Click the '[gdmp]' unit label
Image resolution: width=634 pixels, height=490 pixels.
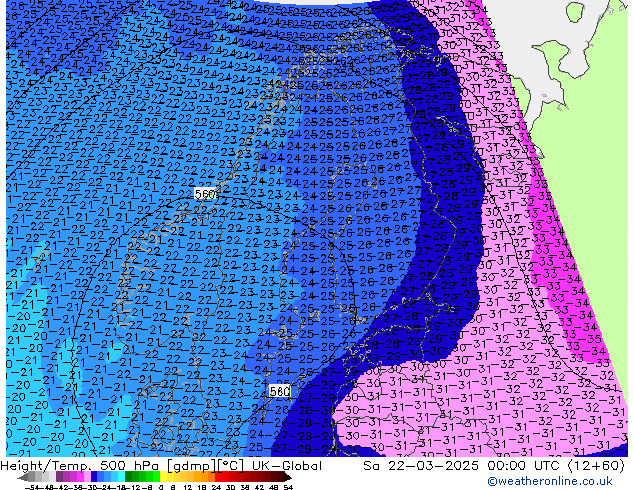click(190, 466)
